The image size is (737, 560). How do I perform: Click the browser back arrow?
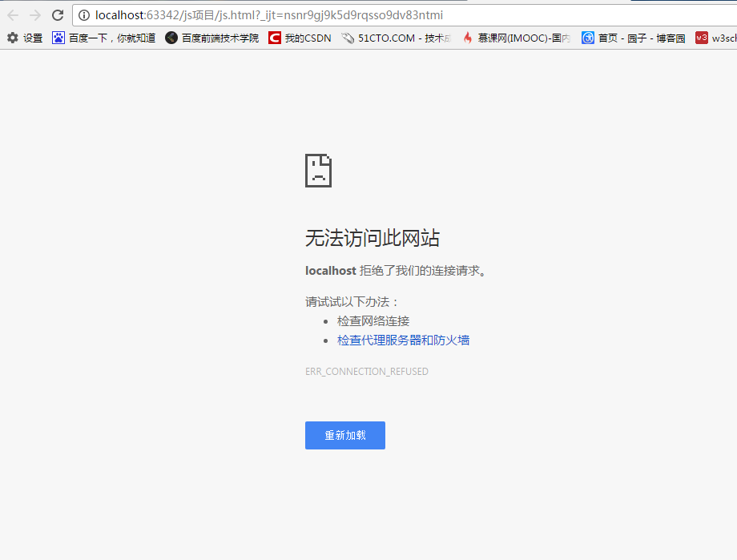click(x=13, y=15)
